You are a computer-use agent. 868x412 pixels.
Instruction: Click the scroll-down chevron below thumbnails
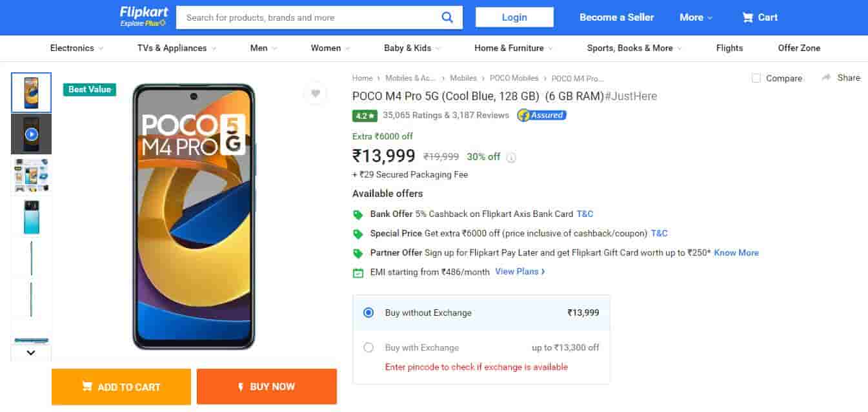click(30, 352)
